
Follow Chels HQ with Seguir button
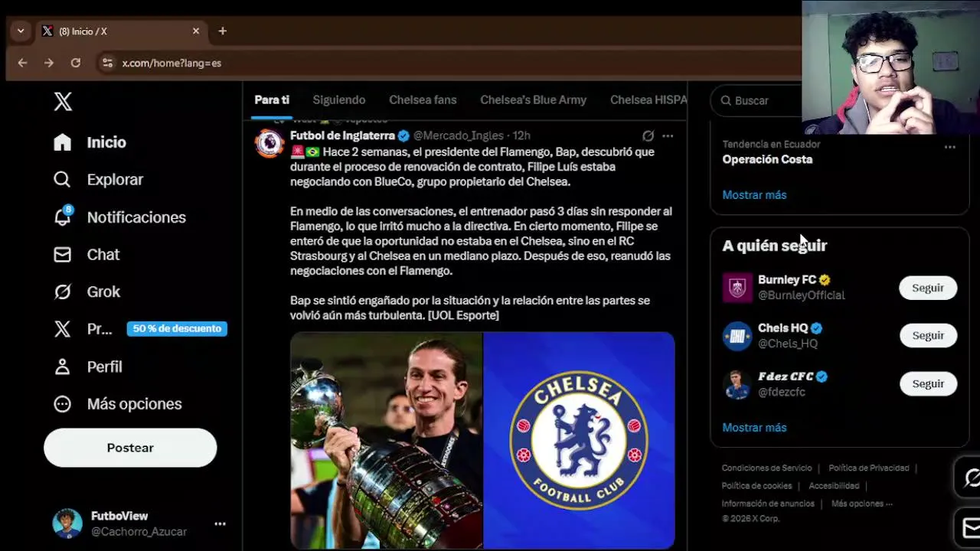928,336
